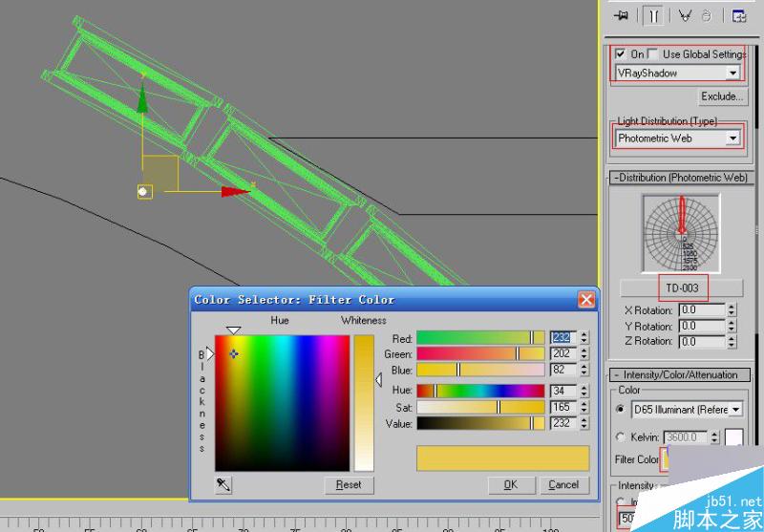Click the TD-003 web file button
764x532 pixels.
(682, 287)
